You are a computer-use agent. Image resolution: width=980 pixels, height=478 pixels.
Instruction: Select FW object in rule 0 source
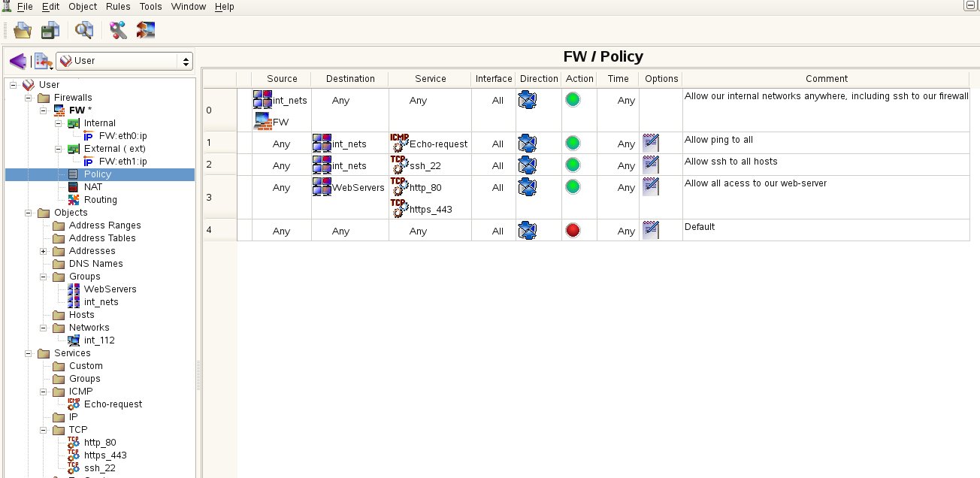tap(271, 121)
